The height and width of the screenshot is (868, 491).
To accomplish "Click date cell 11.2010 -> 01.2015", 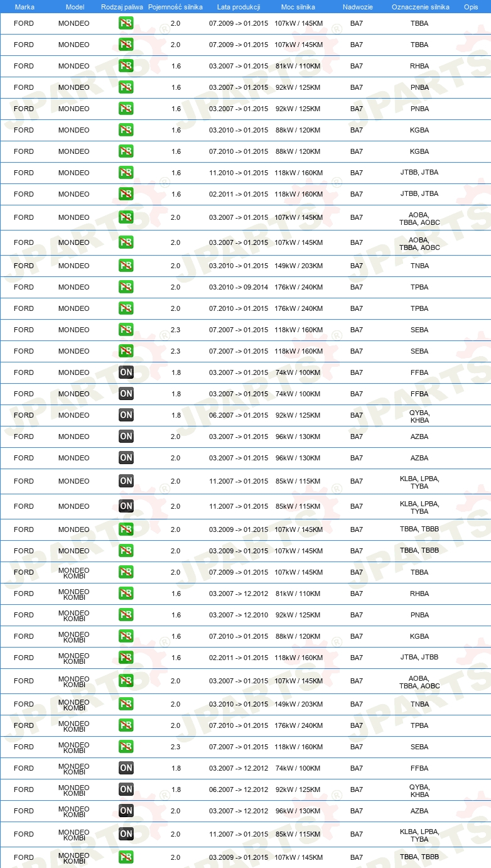I will 239,173.
